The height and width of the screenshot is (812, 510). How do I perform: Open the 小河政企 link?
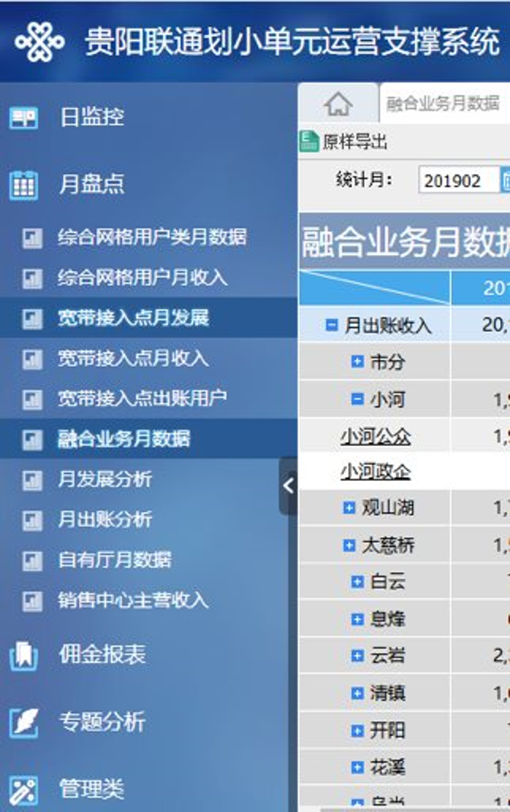[375, 472]
